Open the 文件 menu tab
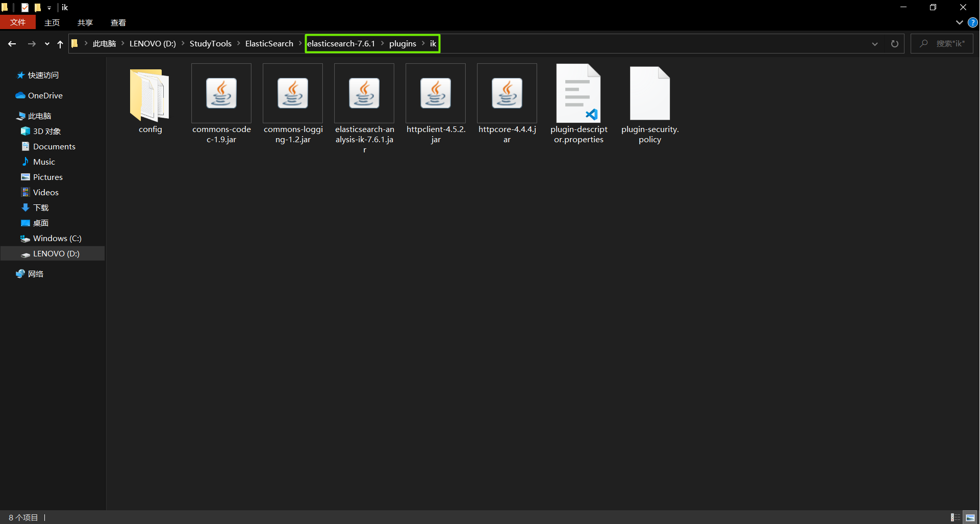 tap(18, 22)
